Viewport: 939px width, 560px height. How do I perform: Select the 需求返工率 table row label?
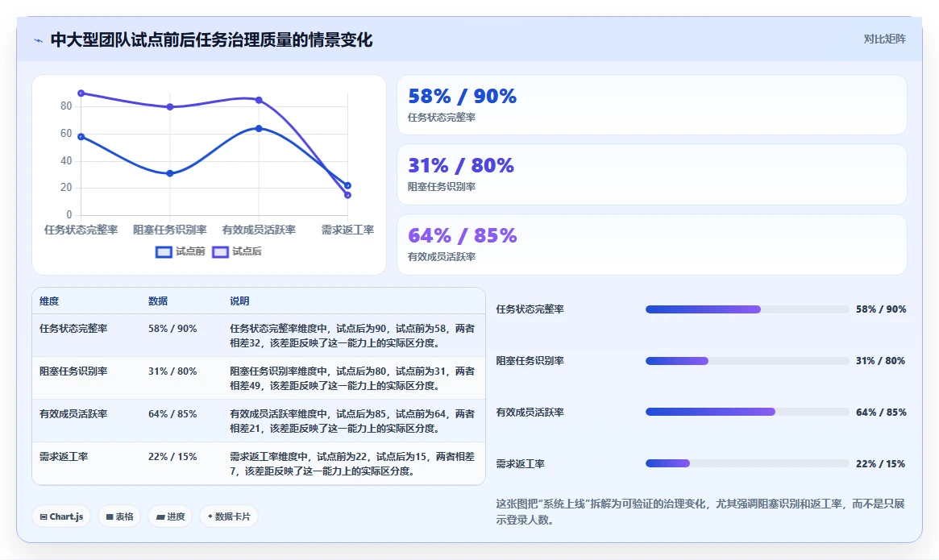click(64, 456)
